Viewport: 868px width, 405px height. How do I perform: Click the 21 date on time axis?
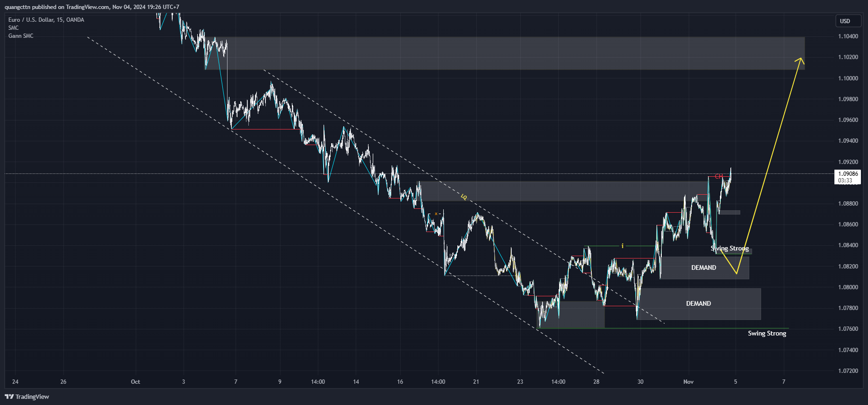(x=476, y=382)
